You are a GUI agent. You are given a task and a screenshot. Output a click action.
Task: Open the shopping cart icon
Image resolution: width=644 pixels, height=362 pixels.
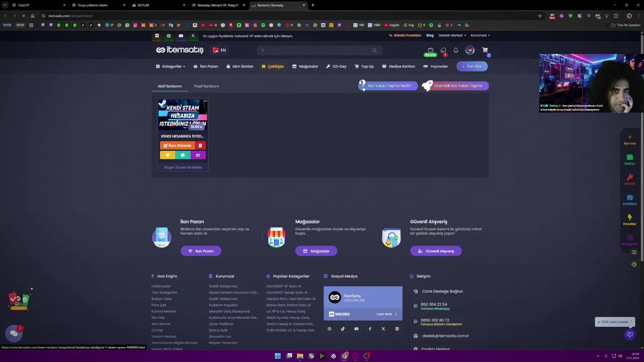tap(485, 50)
